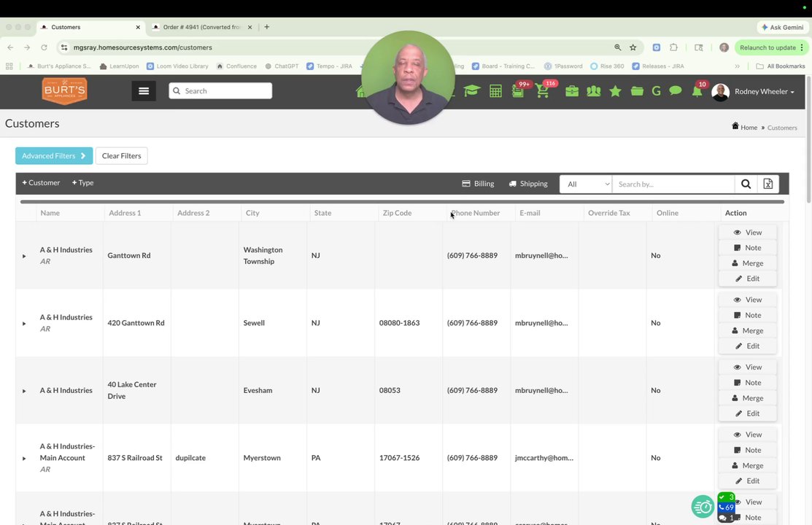Click the star favorites icon
The image size is (812, 525).
coord(615,91)
